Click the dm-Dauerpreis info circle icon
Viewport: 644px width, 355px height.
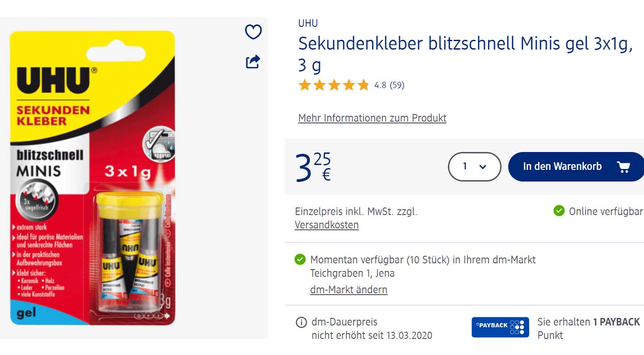click(301, 322)
